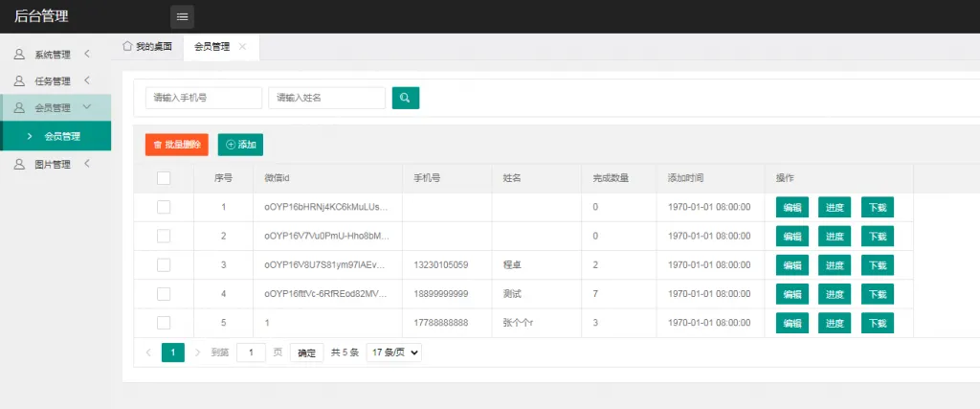Click 编辑 for member 程卓
Viewport: 980px width, 409px height.
791,265
